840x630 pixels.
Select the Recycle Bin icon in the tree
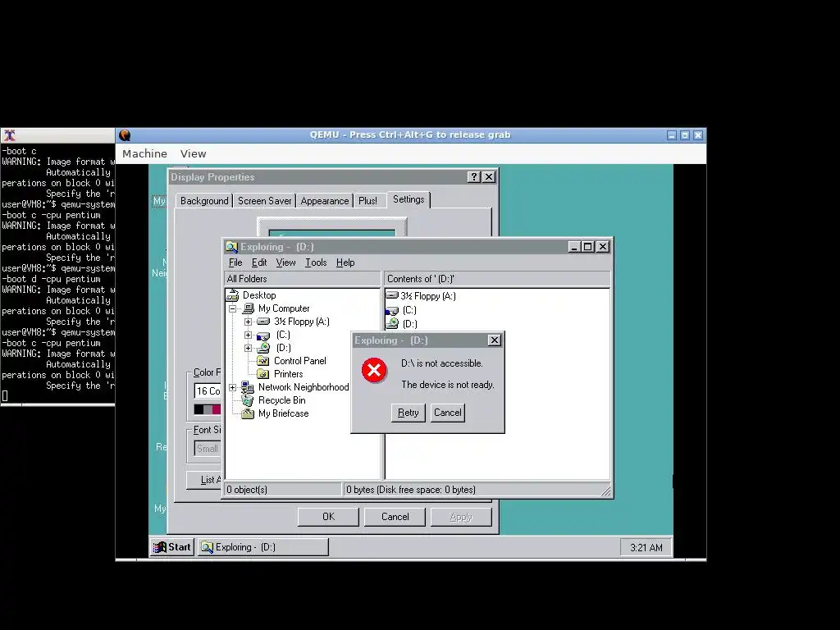click(x=248, y=400)
